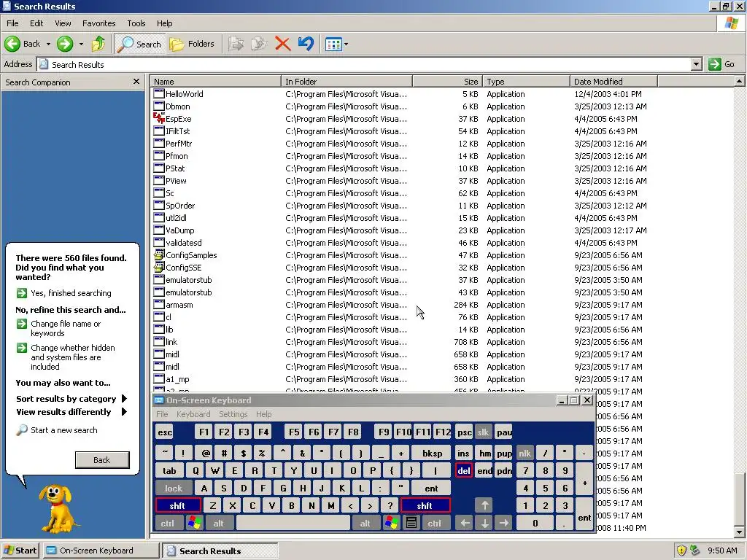Image resolution: width=747 pixels, height=560 pixels.
Task: Sort results by Size column header
Action: pyautogui.click(x=447, y=82)
